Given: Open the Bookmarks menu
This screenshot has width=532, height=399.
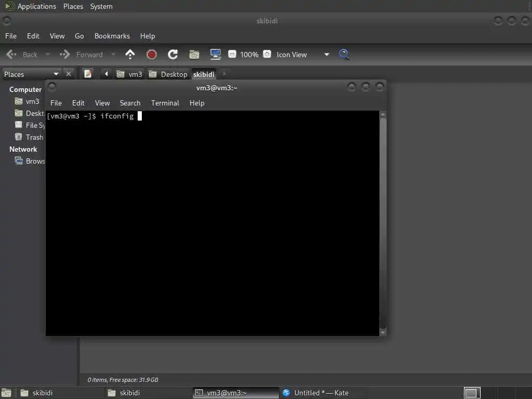Looking at the screenshot, I should tap(112, 36).
